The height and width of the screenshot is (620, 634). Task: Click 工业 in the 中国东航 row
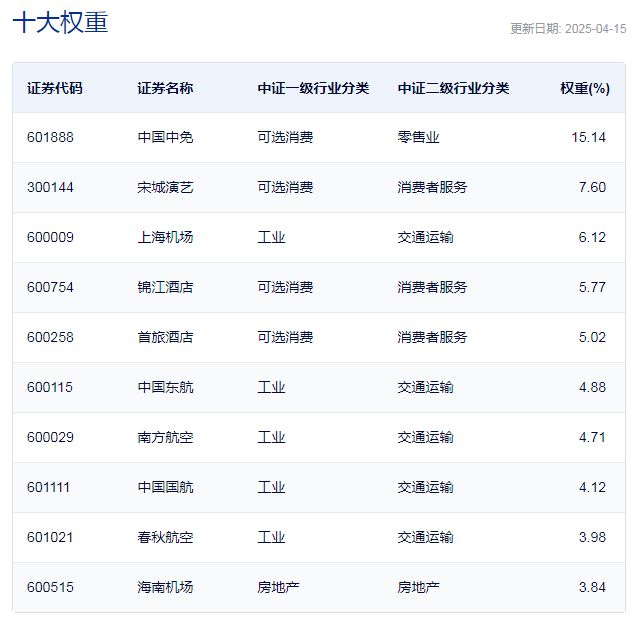pos(271,387)
